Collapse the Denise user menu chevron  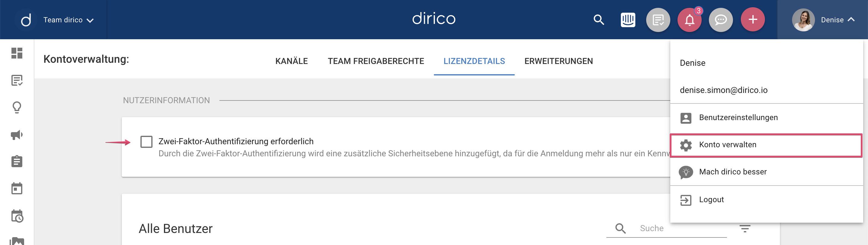click(x=851, y=20)
